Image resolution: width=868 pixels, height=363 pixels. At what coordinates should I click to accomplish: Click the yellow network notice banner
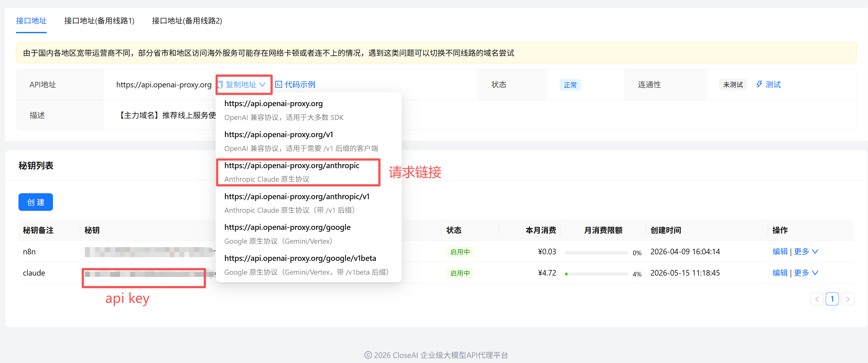(436, 53)
